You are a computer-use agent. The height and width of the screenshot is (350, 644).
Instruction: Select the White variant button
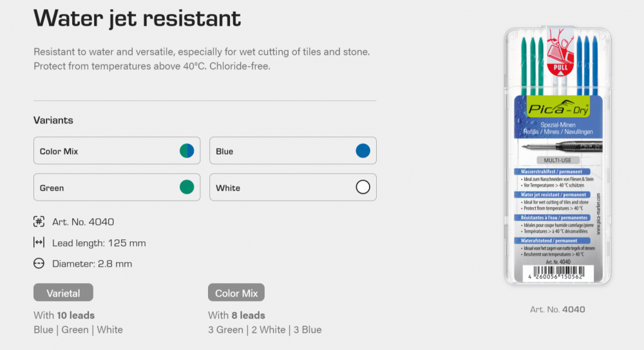point(293,187)
